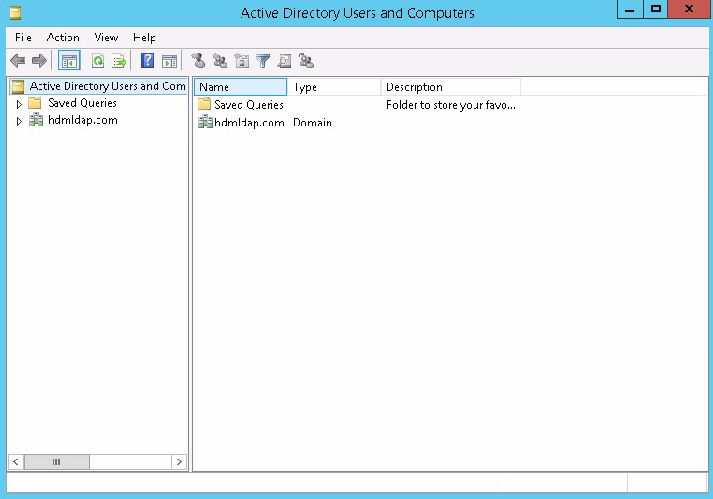Create a new user with the user icon
Screen dimensions: 713x499
(x=198, y=60)
